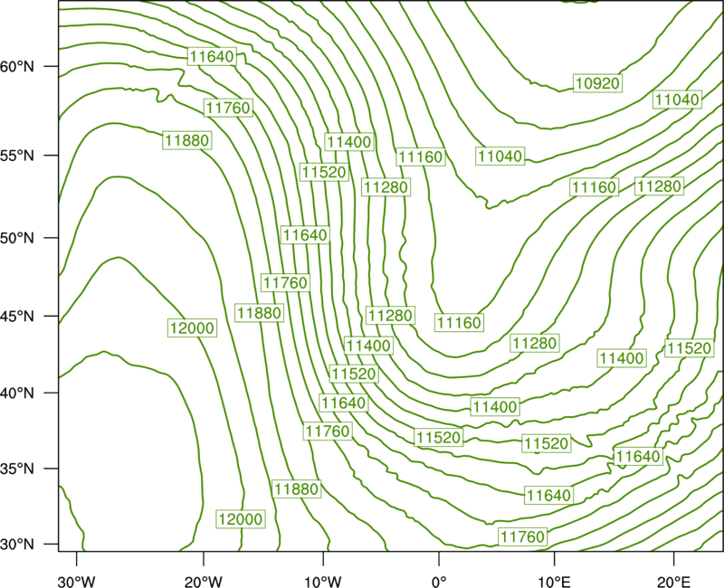Click the 10920 contour label
The image size is (724, 588).
pyautogui.click(x=598, y=83)
